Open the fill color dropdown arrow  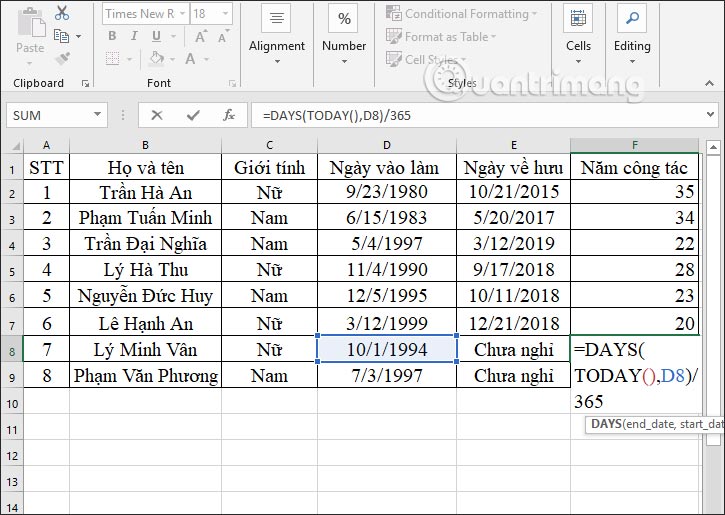(172, 60)
